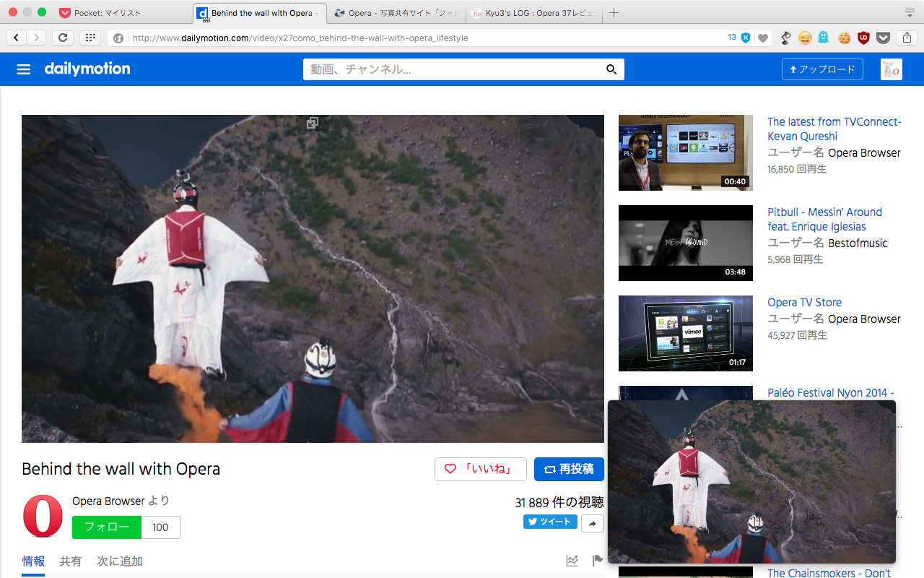Select the 共有 tab
924x578 pixels.
71,561
